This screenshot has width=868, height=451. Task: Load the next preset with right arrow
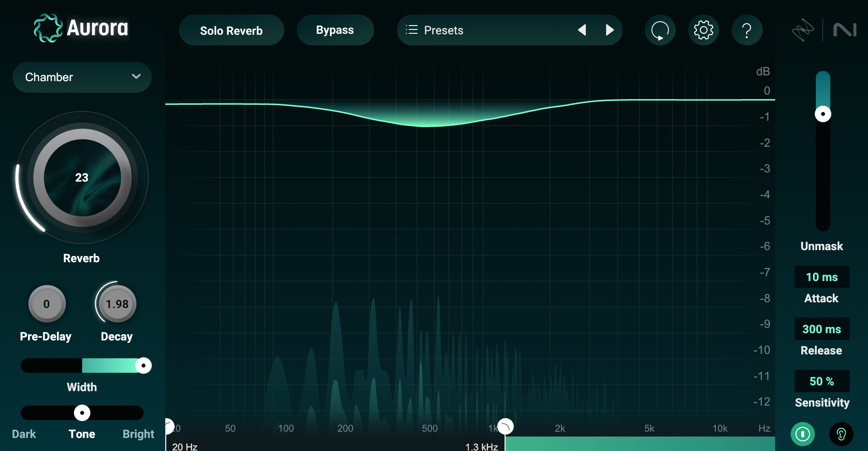610,30
